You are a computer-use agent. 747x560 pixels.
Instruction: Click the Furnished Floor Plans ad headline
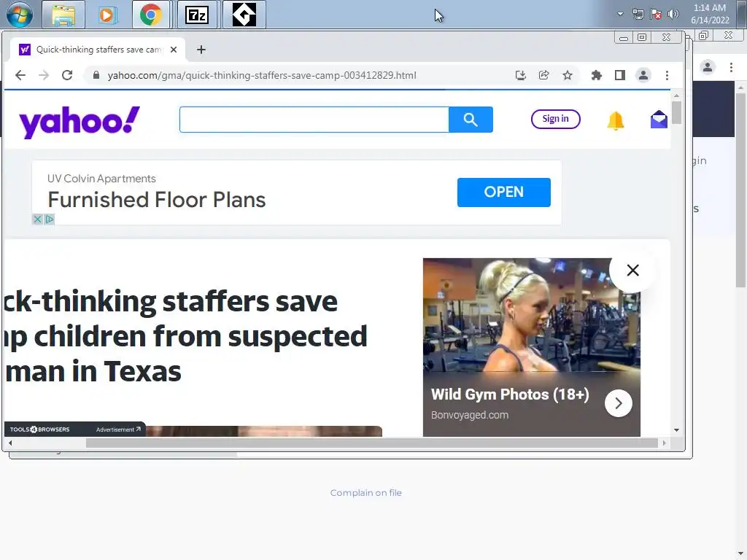[157, 200]
